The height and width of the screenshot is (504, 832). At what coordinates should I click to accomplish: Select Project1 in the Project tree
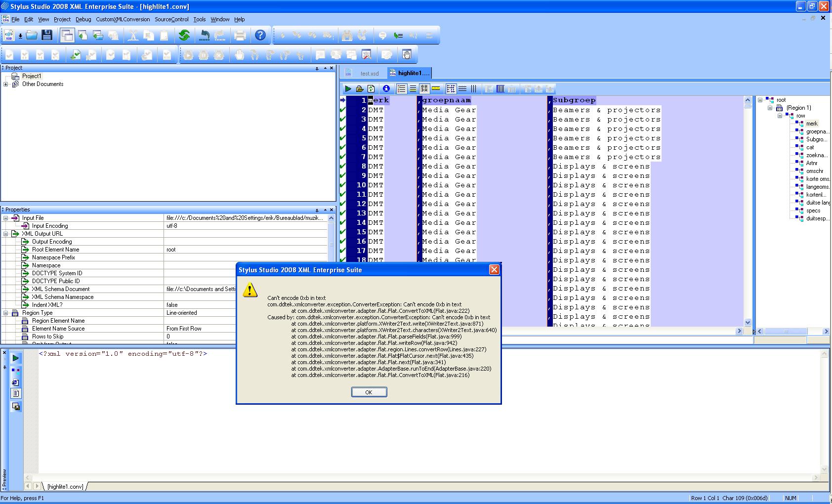point(32,76)
